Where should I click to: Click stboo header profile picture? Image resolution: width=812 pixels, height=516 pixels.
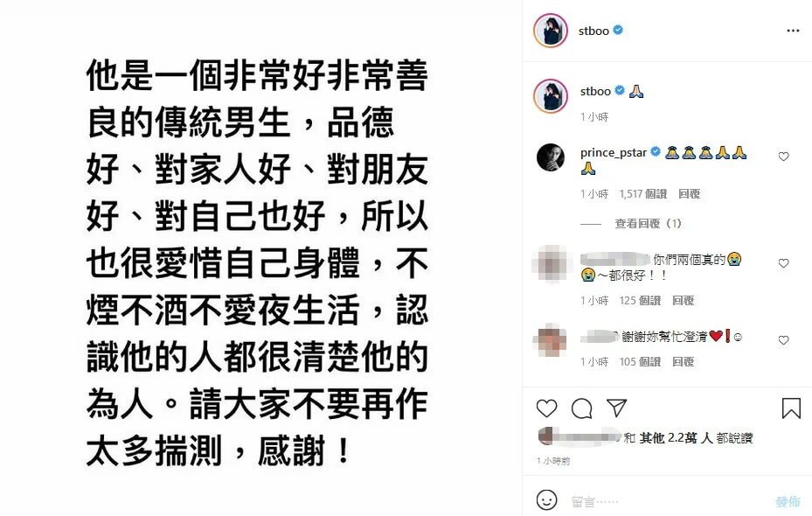coord(551,31)
